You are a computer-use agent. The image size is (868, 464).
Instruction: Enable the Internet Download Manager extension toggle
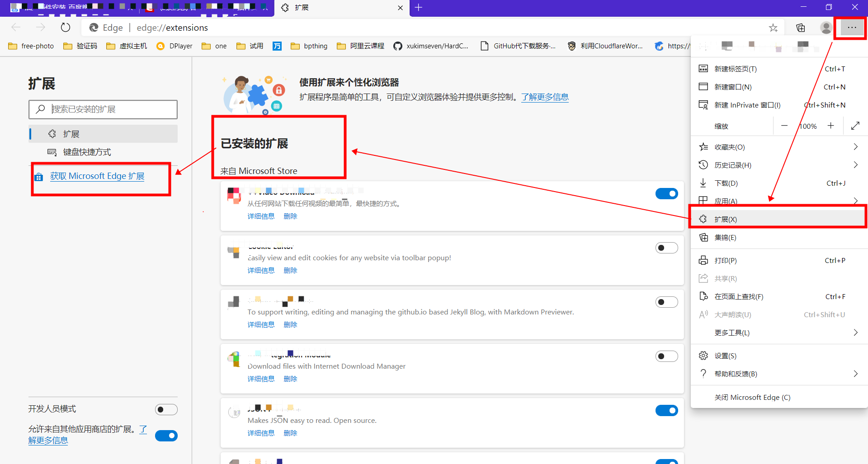point(667,356)
